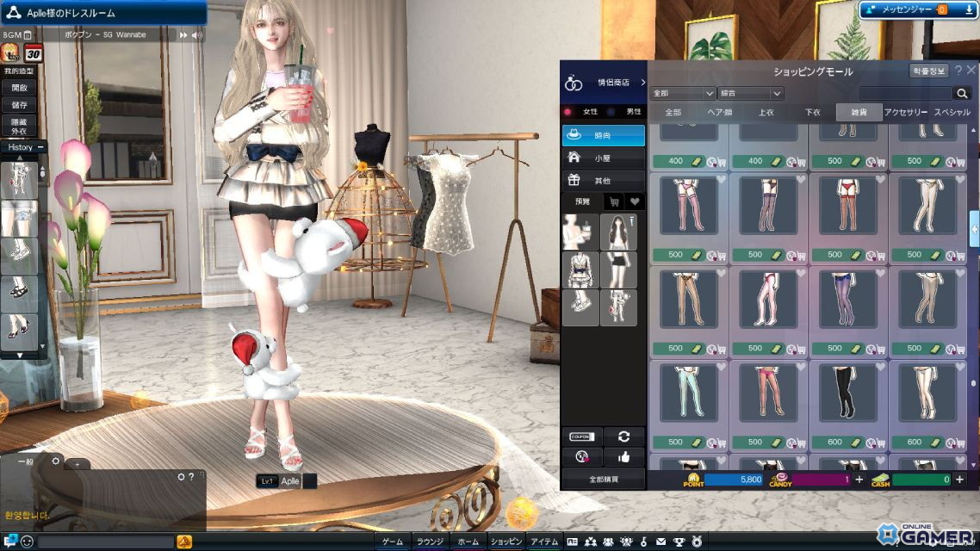Click the speaker icon next to the BGM track
Image resolution: width=980 pixels, height=551 pixels.
(198, 34)
